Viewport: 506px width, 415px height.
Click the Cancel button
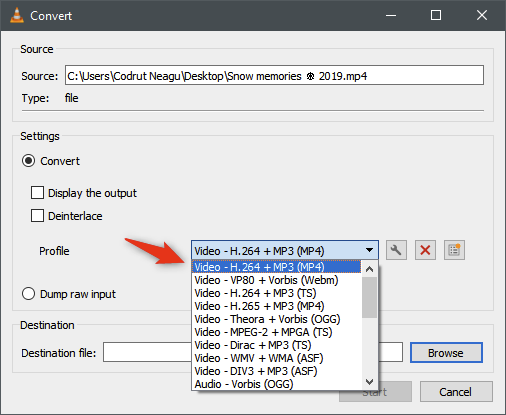tap(456, 392)
